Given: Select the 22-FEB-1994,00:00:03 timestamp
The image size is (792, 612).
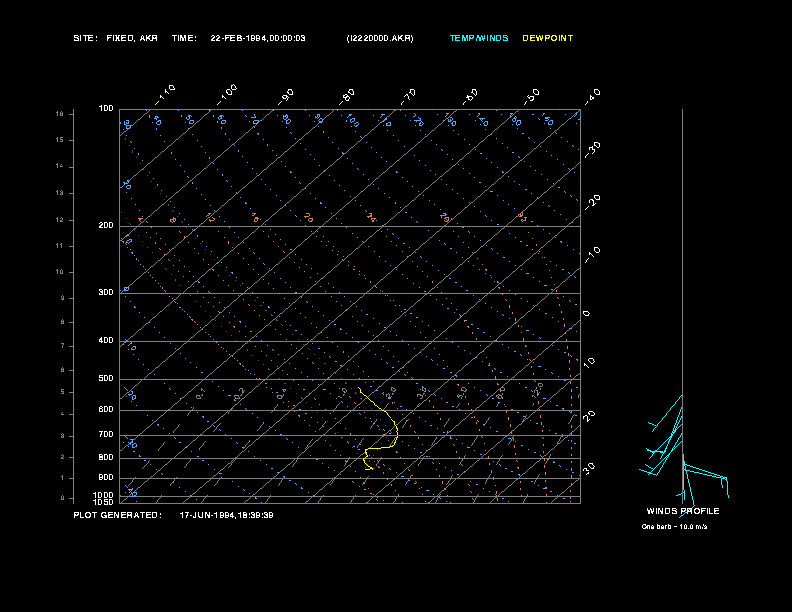Looking at the screenshot, I should pos(258,38).
